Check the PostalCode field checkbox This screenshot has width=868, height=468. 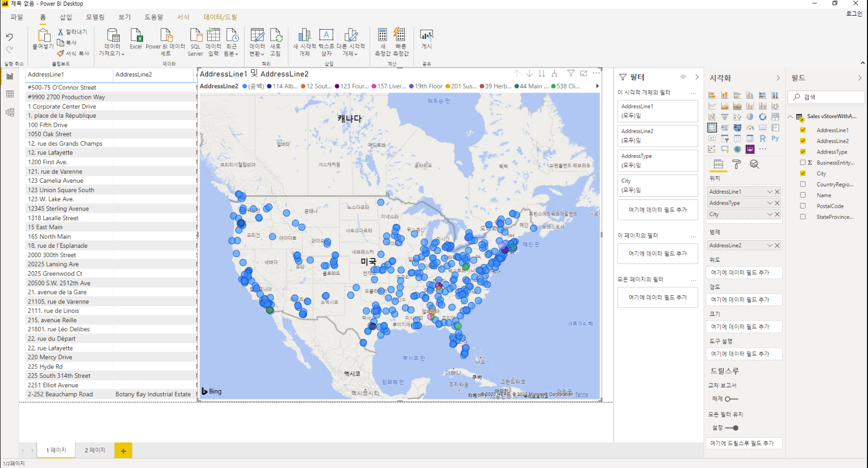click(803, 206)
